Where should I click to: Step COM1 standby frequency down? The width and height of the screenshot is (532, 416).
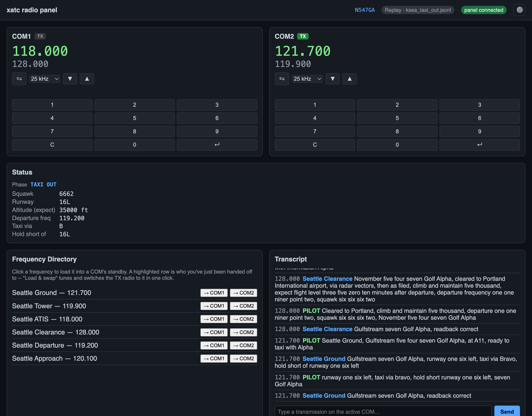pos(70,79)
